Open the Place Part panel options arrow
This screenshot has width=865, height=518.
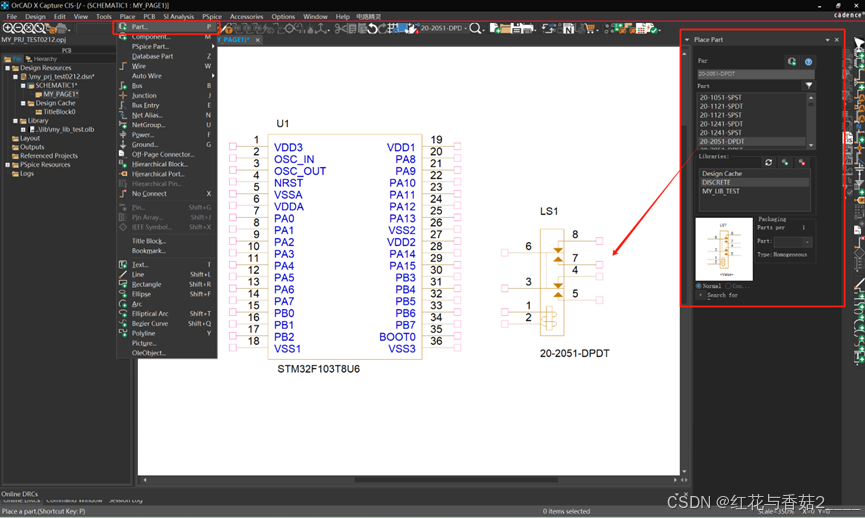coord(827,40)
